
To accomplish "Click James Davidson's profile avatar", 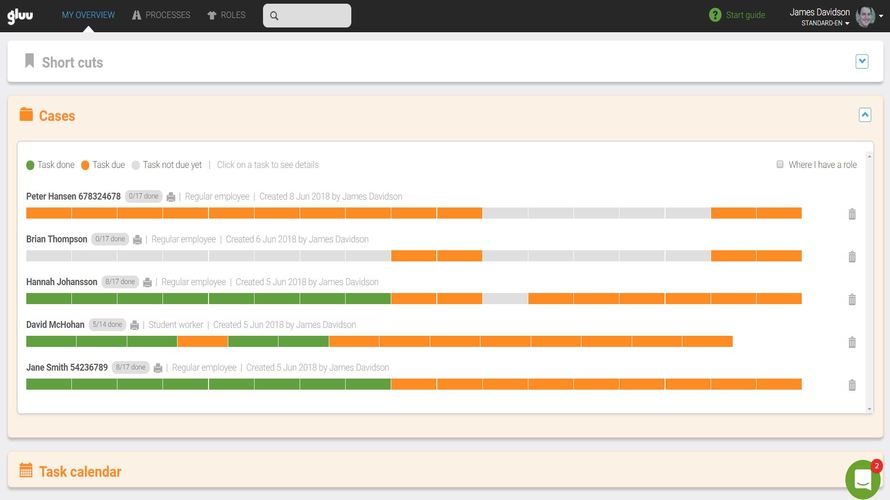I will coord(865,16).
